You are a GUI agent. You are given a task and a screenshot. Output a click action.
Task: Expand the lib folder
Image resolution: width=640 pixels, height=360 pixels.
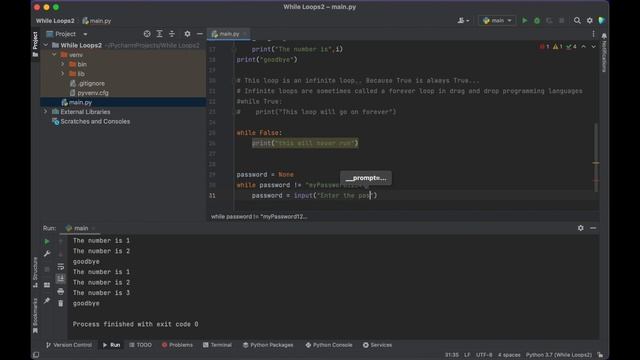tap(62, 74)
